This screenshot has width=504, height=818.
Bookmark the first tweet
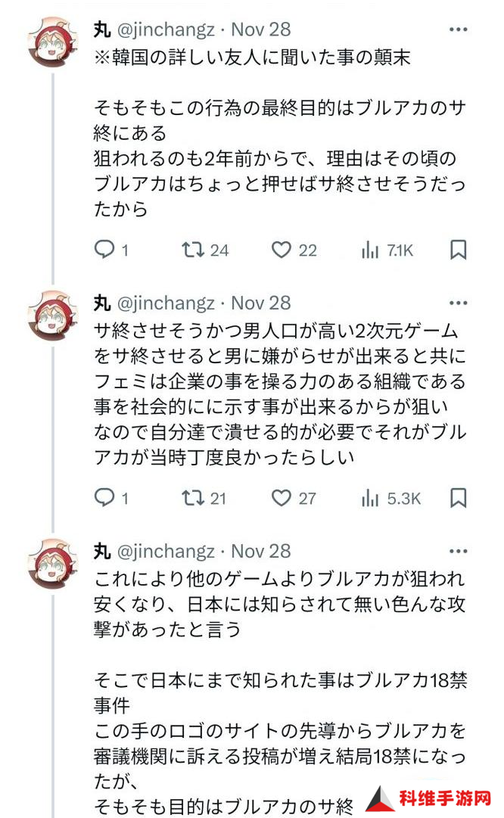[x=458, y=250]
